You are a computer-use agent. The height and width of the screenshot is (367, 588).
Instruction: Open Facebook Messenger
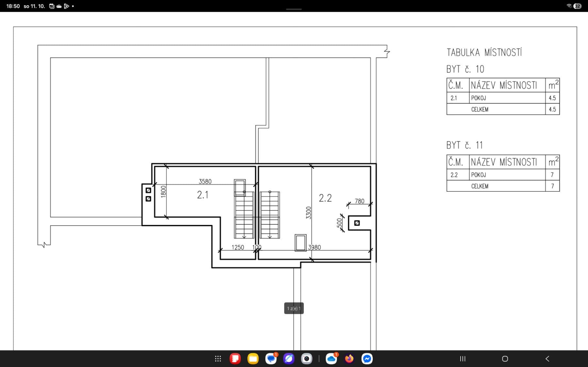point(367,359)
